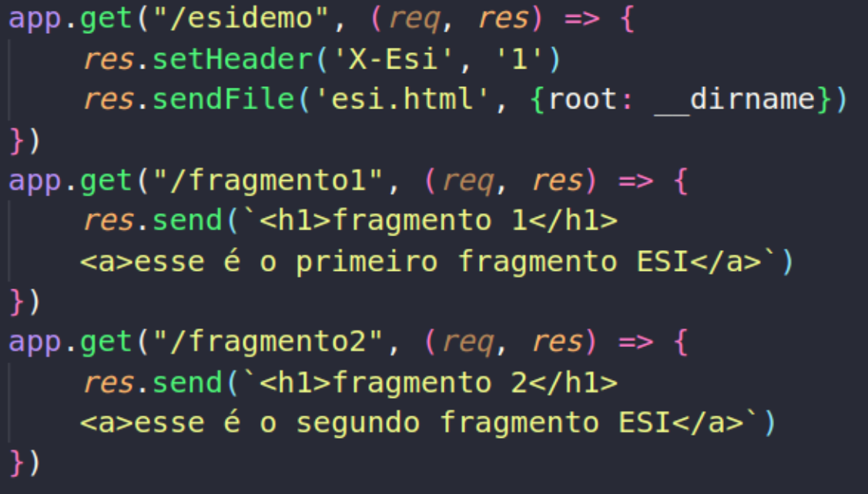Viewport: 868px width, 494px height.
Task: Click the text "primeiro" in first fragment
Action: [x=367, y=261]
